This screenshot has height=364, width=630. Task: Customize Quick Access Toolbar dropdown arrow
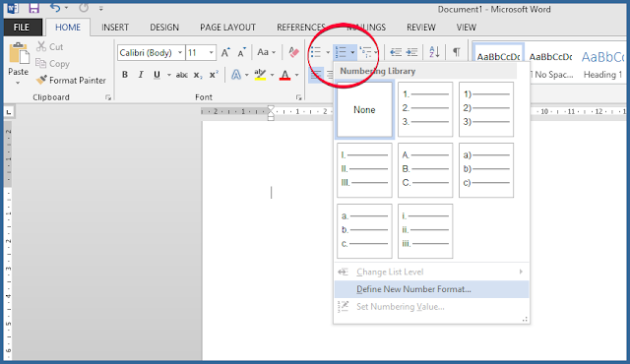click(100, 8)
